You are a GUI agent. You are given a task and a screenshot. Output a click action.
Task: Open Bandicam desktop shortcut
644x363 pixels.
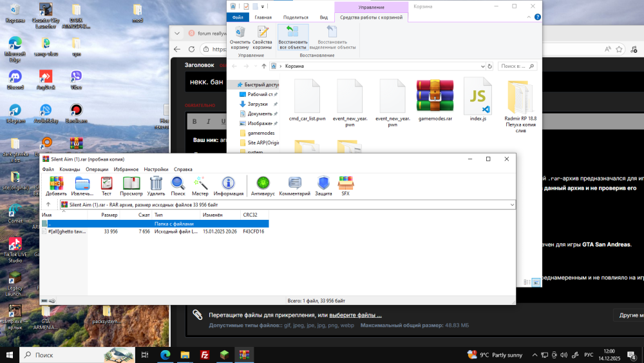(76, 113)
